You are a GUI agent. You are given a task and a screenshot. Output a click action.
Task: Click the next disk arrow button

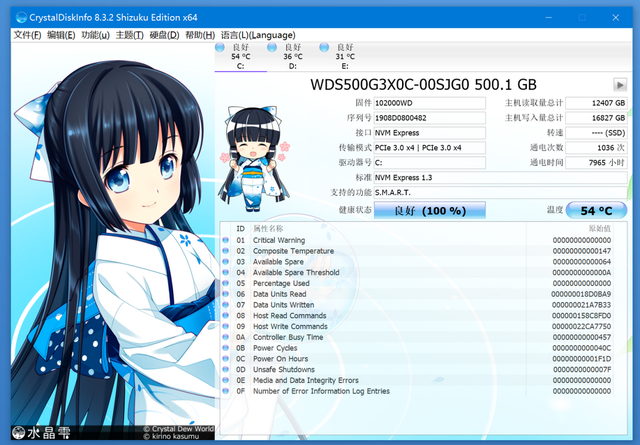tap(620, 85)
